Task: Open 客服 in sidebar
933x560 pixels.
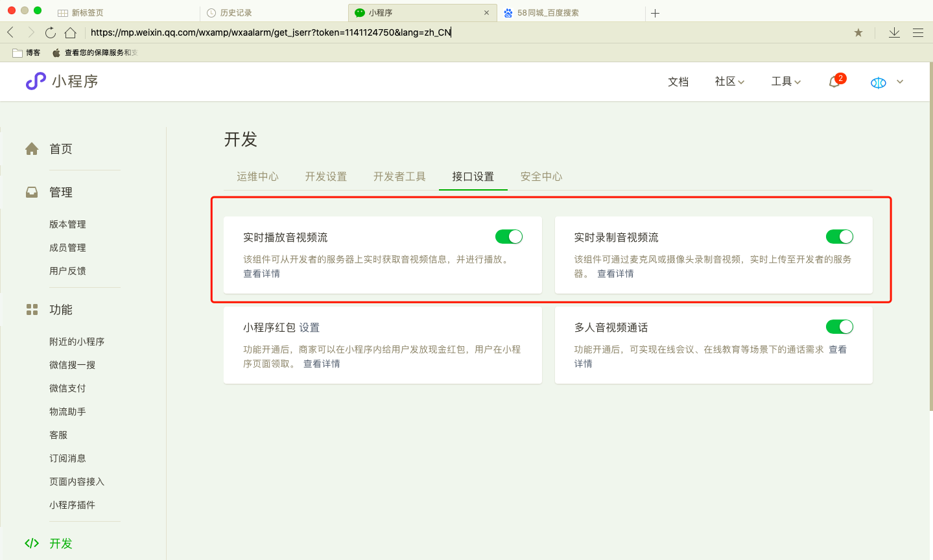Action: click(x=58, y=435)
